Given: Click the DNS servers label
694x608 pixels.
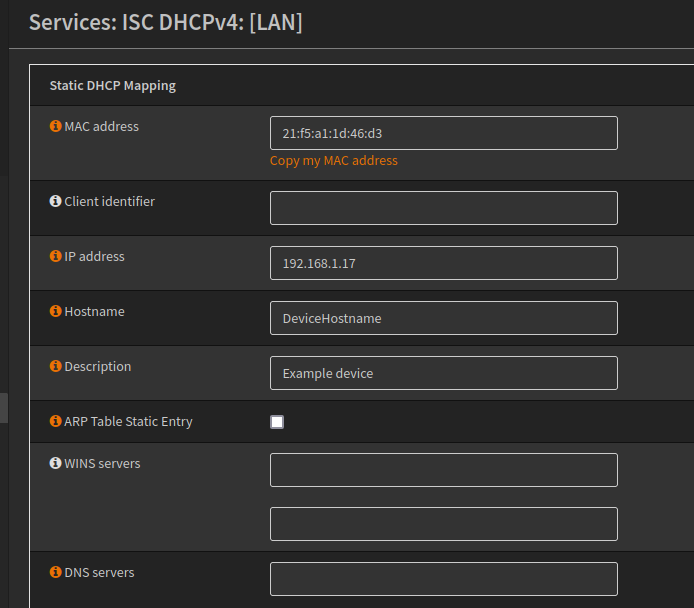Looking at the screenshot, I should click(x=99, y=572).
